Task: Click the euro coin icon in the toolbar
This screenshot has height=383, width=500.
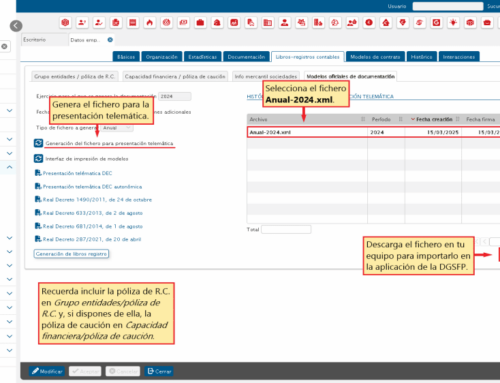Action: click(x=369, y=23)
